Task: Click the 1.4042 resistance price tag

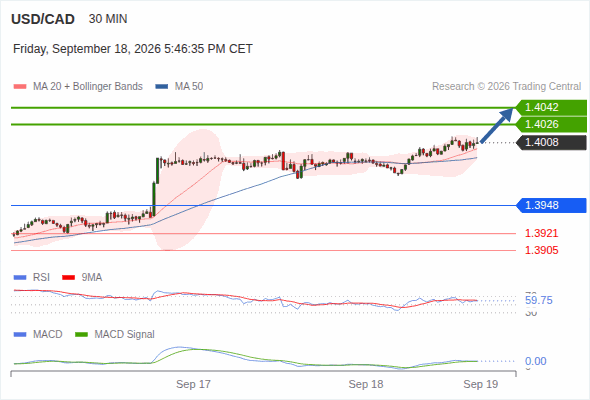Action: [x=551, y=107]
